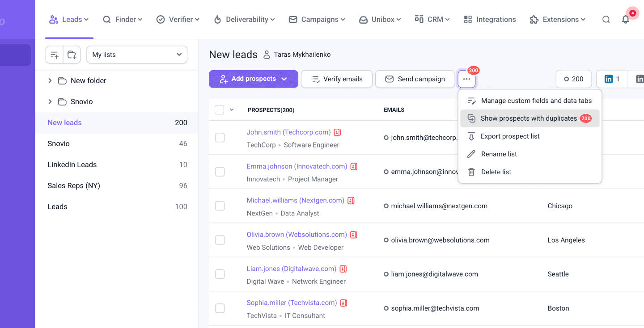Click the search magnifier icon in top bar
Image resolution: width=644 pixels, height=328 pixels.
tap(606, 20)
